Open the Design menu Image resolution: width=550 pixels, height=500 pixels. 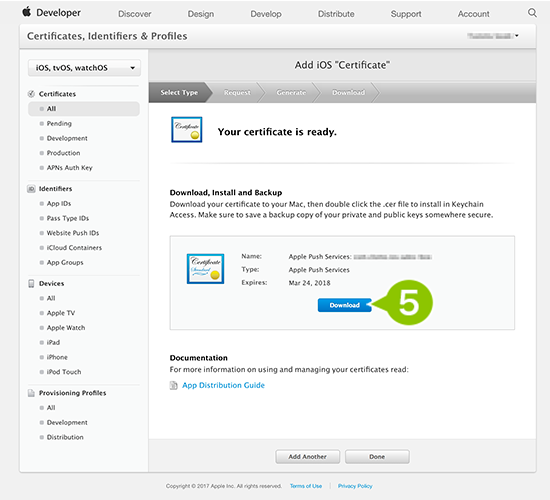click(x=201, y=14)
